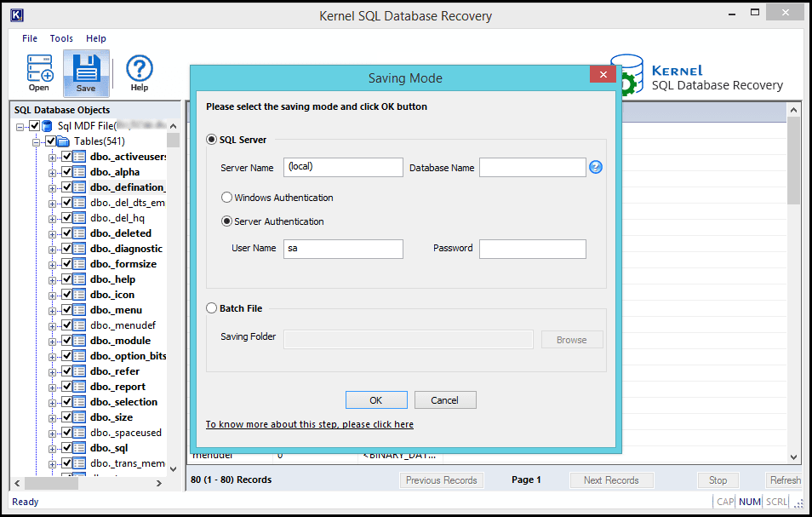812x517 pixels.
Task: Uncheck the dbo._menudef table checkbox
Action: tap(66, 325)
